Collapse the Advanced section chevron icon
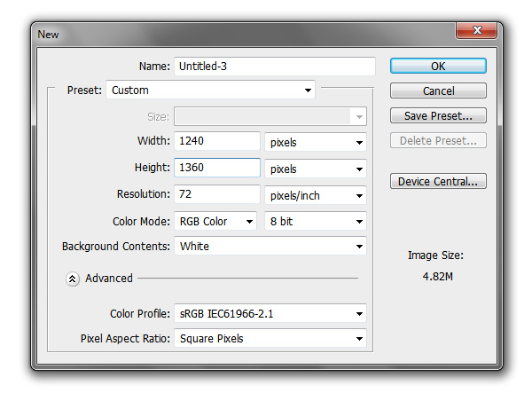532x393 pixels. (x=73, y=279)
